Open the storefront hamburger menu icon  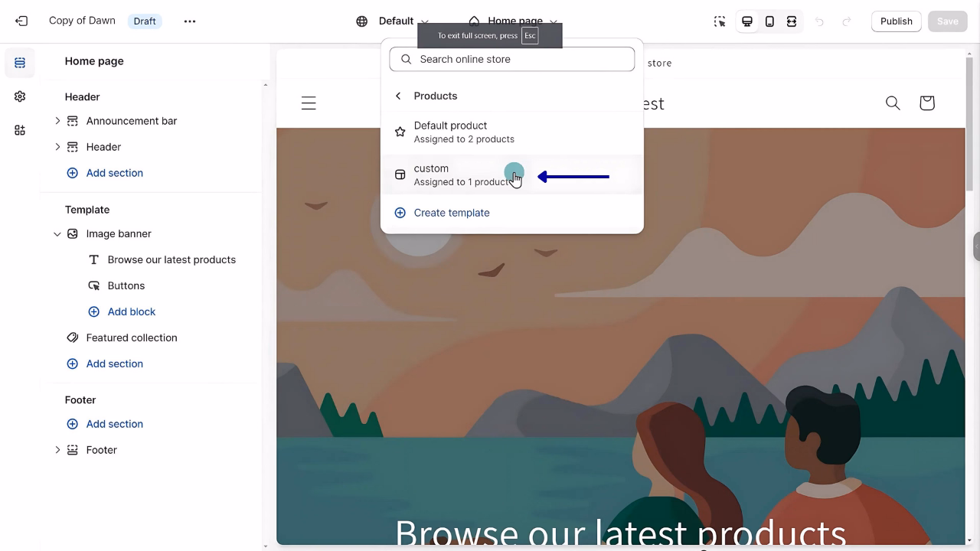coord(309,103)
